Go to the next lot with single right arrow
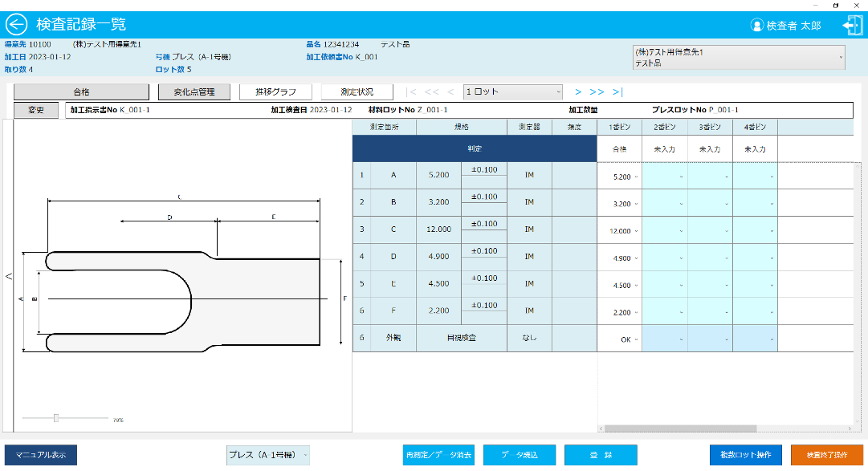Screen dimensions: 868x471 pyautogui.click(x=578, y=92)
